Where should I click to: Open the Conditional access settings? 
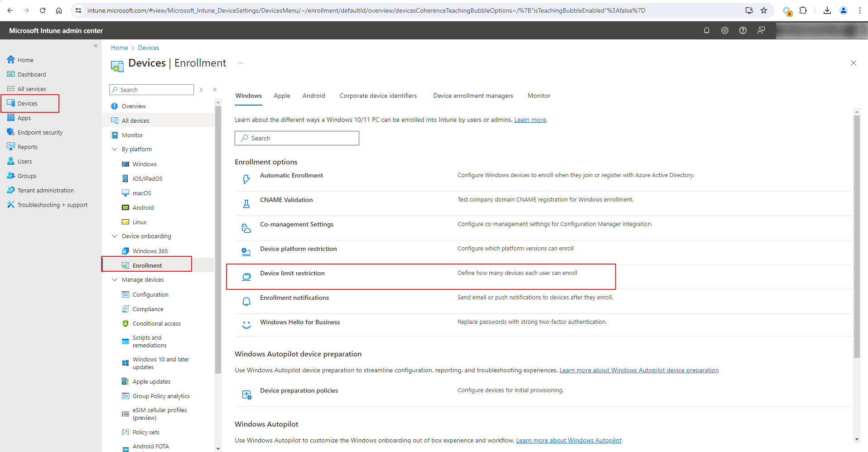coord(156,323)
